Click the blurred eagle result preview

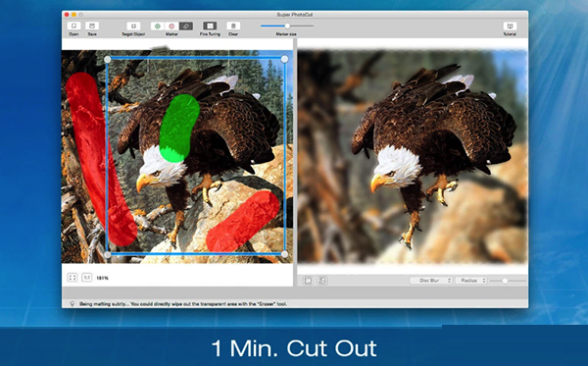pos(413,157)
